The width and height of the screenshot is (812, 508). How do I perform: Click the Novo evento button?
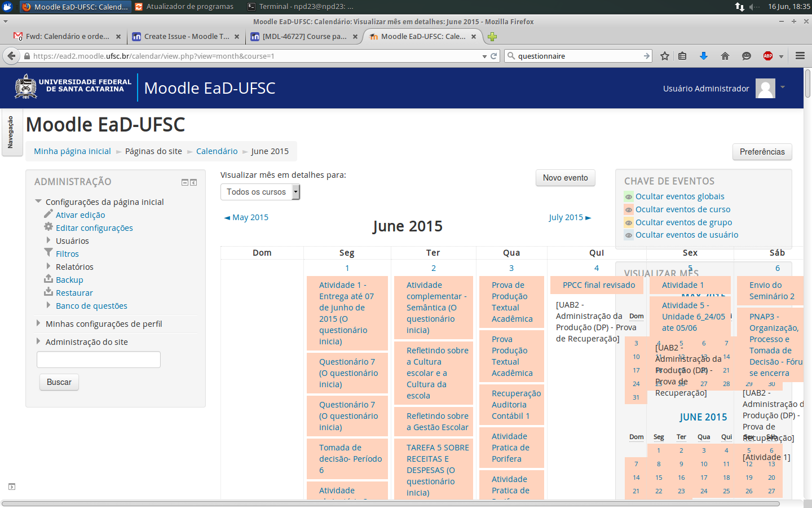click(566, 178)
